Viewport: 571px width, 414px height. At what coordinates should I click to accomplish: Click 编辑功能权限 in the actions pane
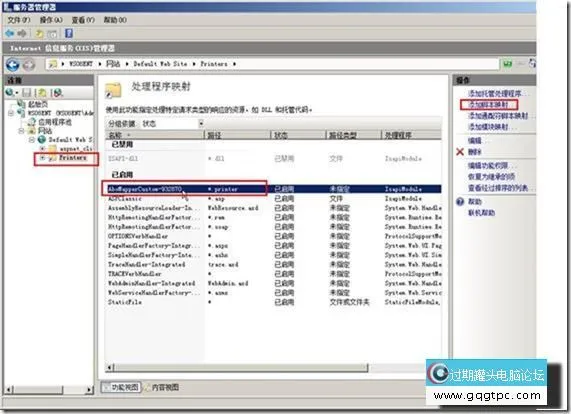488,166
